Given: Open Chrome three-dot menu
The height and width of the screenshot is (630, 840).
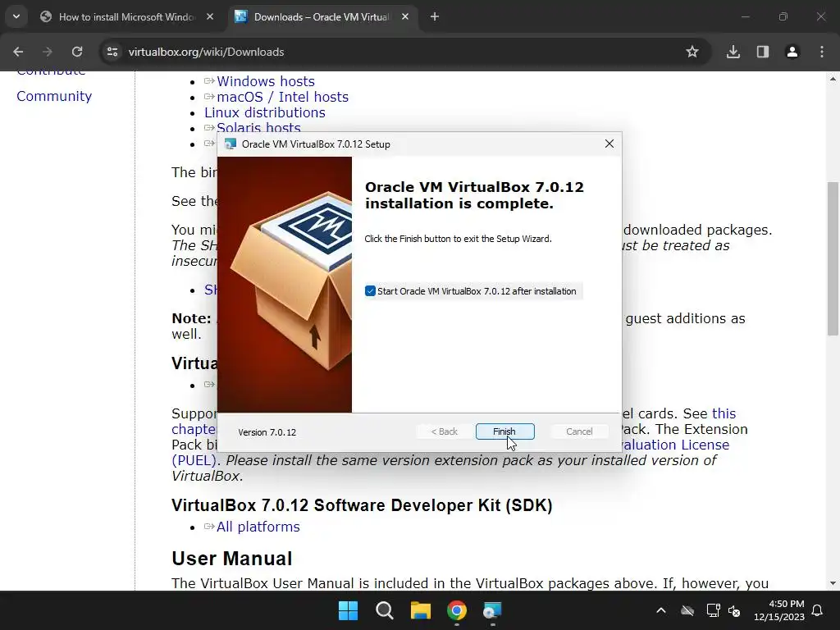Looking at the screenshot, I should tap(822, 52).
